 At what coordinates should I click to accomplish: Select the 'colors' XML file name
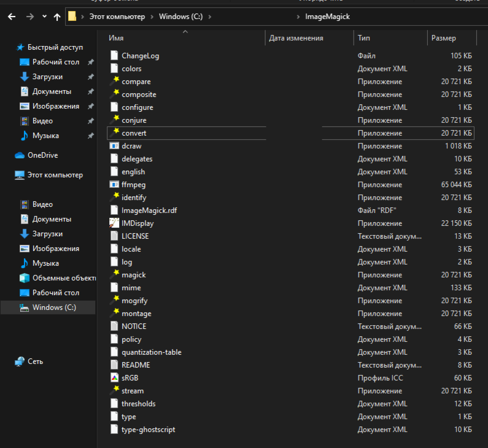click(x=131, y=69)
